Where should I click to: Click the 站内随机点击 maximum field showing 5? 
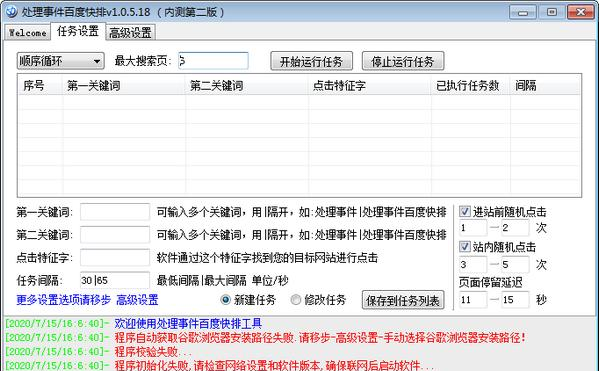pyautogui.click(x=515, y=264)
